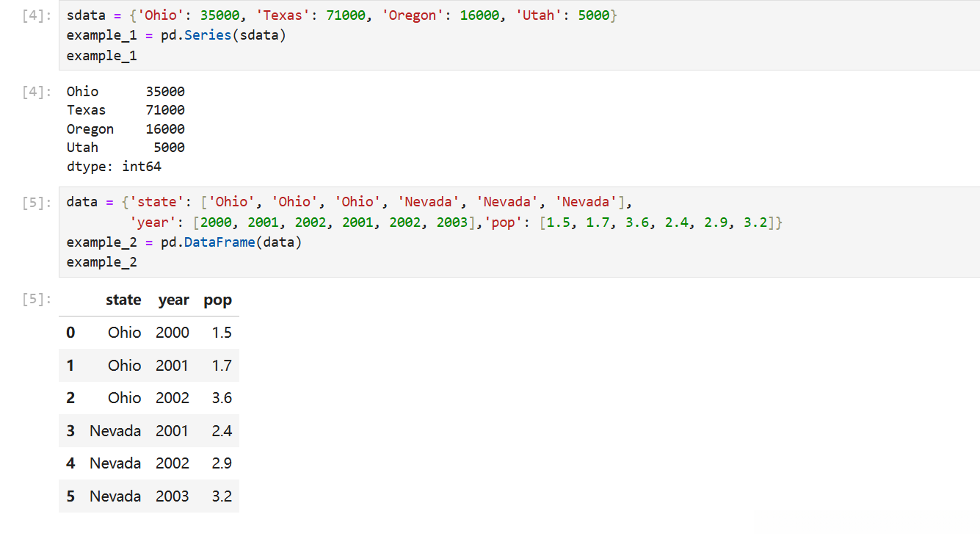Select the "state" column header in the table

[x=123, y=300]
